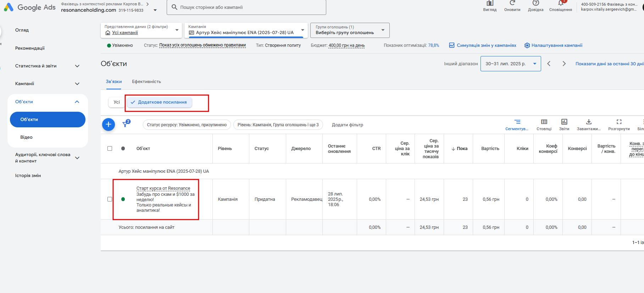The image size is (644, 293).
Task: Focus the Пошук сторінки або кампанії field
Action: 246,7
